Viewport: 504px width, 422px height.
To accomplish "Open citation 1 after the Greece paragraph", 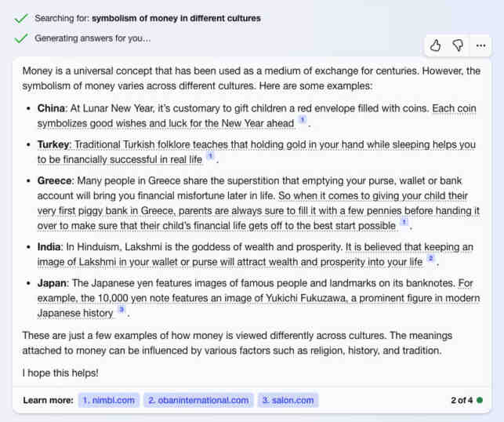I will point(404,222).
